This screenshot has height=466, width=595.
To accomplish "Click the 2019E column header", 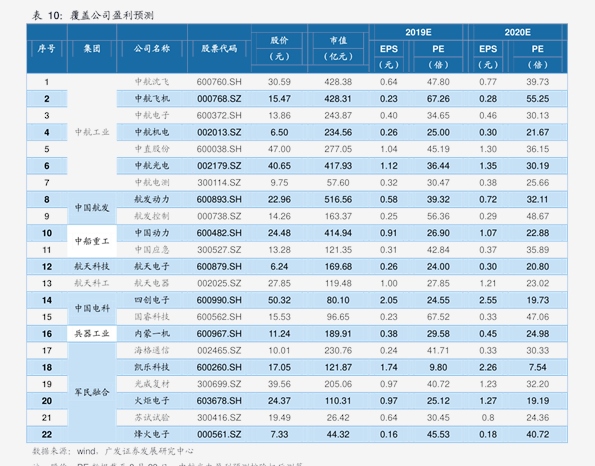I will point(418,32).
